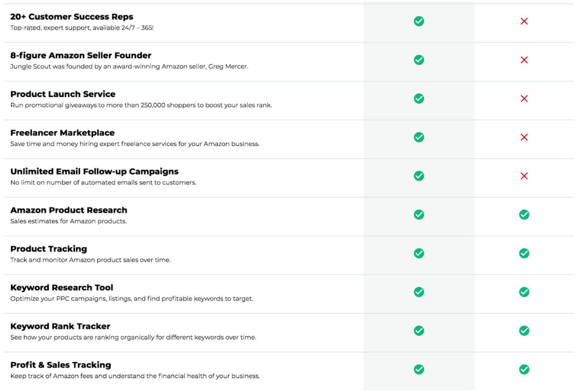Click red X for Freelancer Marketplace
The height and width of the screenshot is (392, 581).
pyautogui.click(x=524, y=137)
